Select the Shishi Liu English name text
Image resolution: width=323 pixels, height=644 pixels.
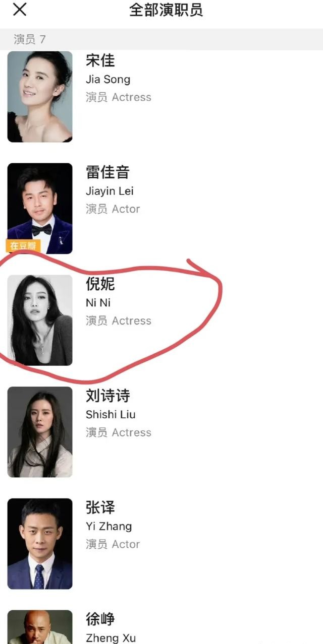point(111,415)
